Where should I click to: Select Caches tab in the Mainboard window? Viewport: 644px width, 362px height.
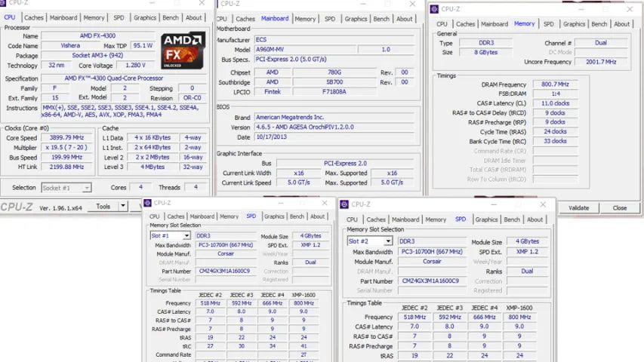pos(245,19)
